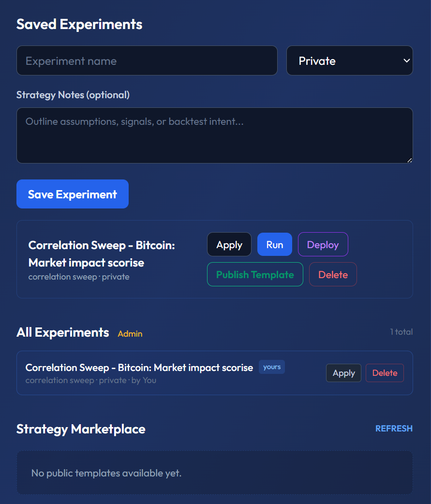
Task: Deploy the Correlation Sweep experiment
Action: [323, 244]
